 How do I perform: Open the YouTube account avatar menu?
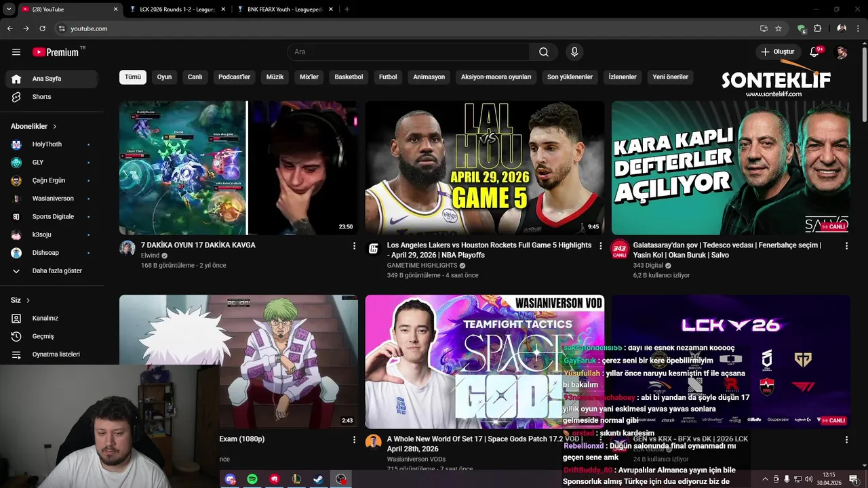coord(842,52)
